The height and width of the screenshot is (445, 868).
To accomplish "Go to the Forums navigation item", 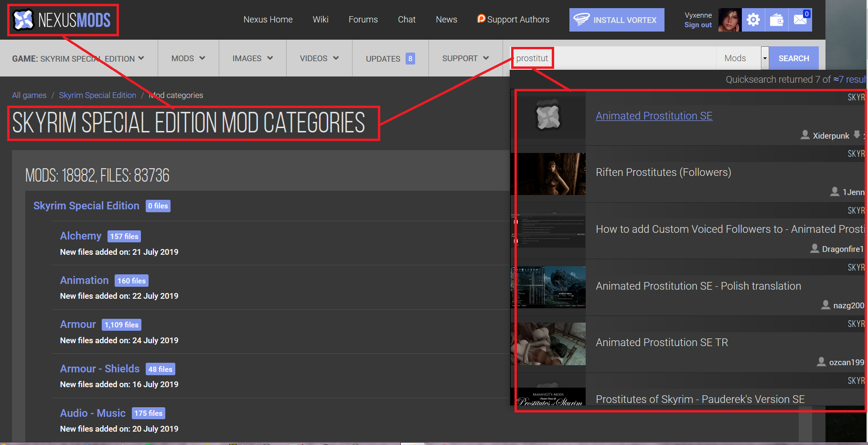I will [363, 20].
